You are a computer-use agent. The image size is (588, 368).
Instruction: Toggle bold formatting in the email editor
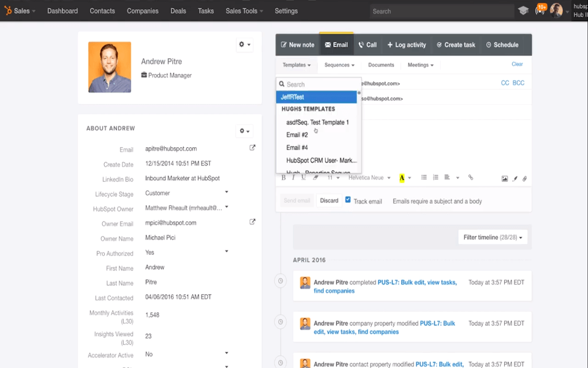pyautogui.click(x=284, y=178)
